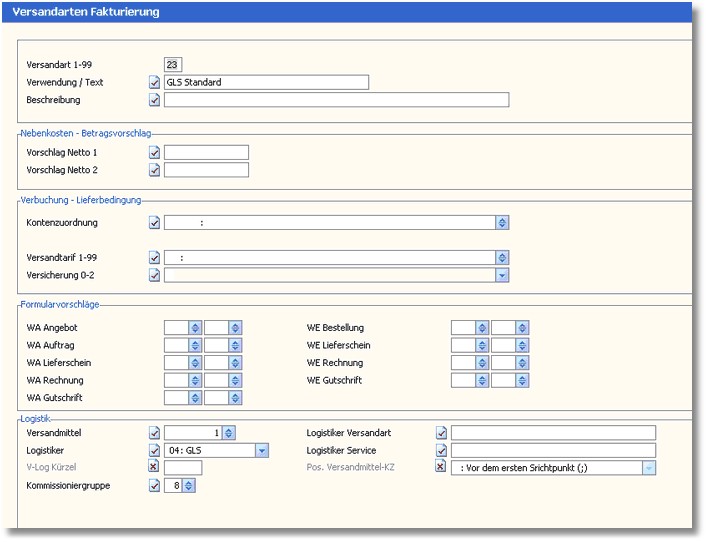706x542 pixels.
Task: Click the Kommissioniergruppe spinner arrows
Action: click(189, 486)
